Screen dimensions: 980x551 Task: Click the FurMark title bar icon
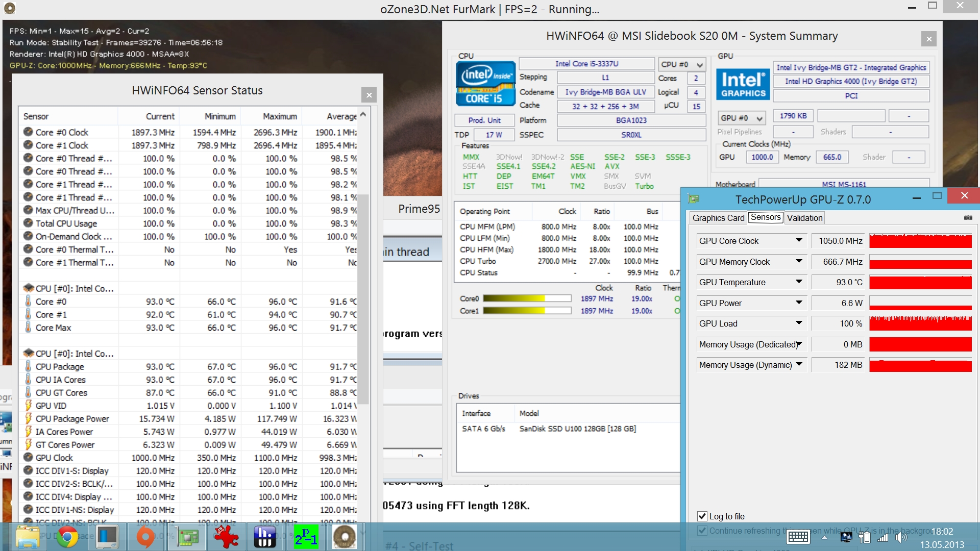pyautogui.click(x=9, y=8)
